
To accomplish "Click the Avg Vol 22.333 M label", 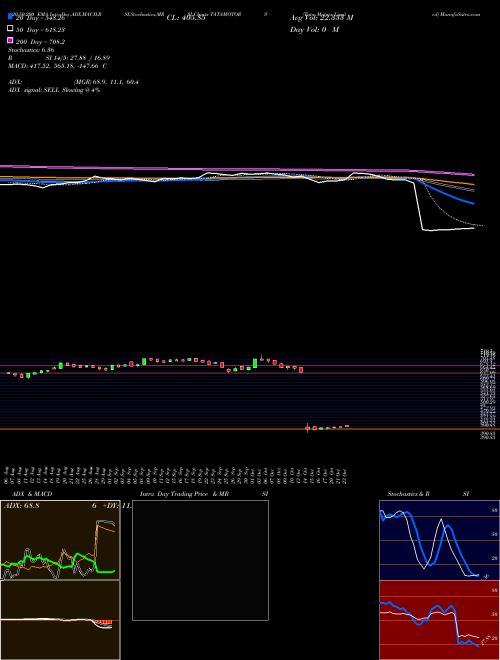I will pos(322,18).
